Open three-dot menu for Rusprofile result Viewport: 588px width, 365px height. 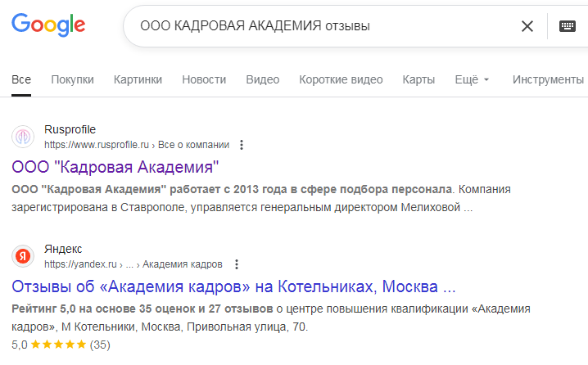[241, 145]
